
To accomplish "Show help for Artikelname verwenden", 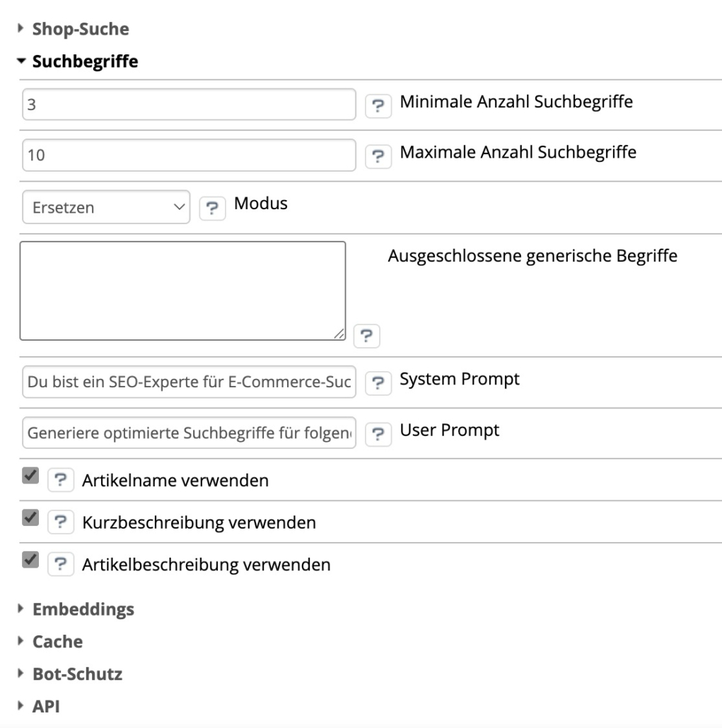I will pyautogui.click(x=61, y=480).
